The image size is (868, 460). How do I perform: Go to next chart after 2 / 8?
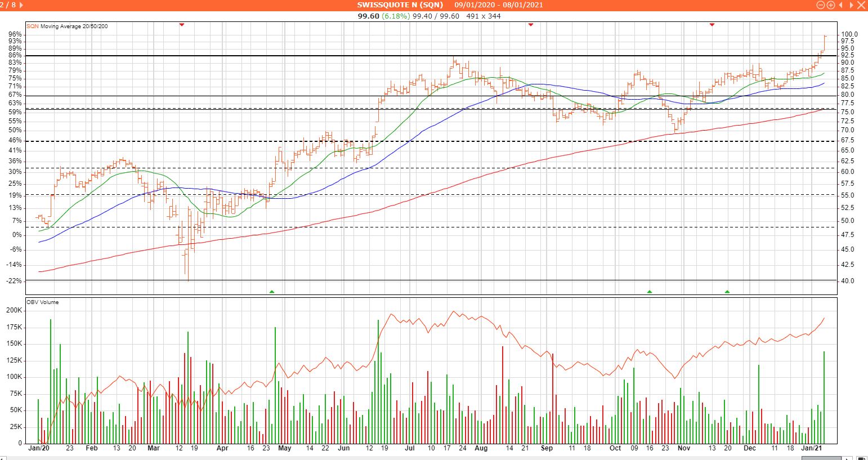pos(21,5)
